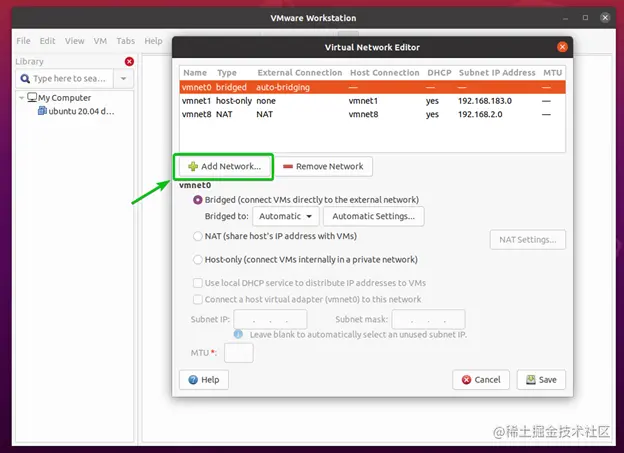Select the Bridged radio option

pos(197,200)
